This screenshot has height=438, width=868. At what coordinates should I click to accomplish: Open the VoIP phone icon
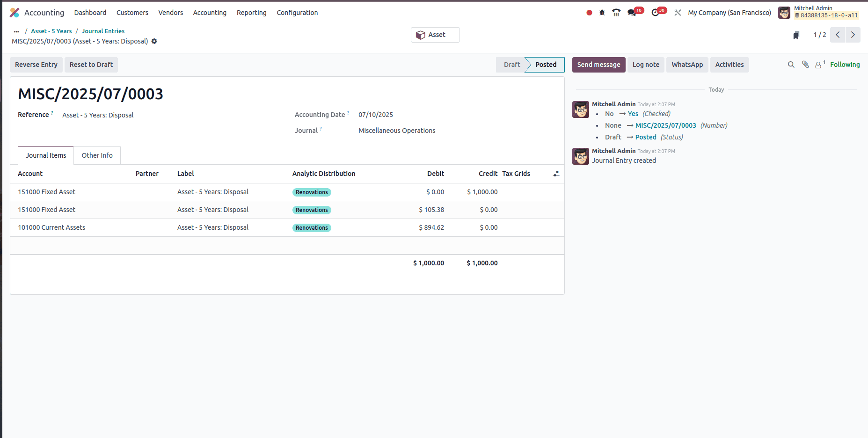point(616,13)
